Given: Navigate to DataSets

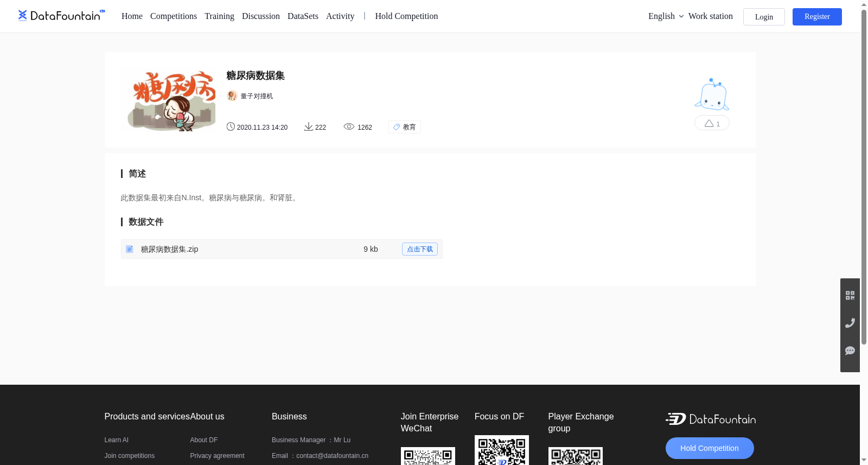Looking at the screenshot, I should tap(303, 16).
